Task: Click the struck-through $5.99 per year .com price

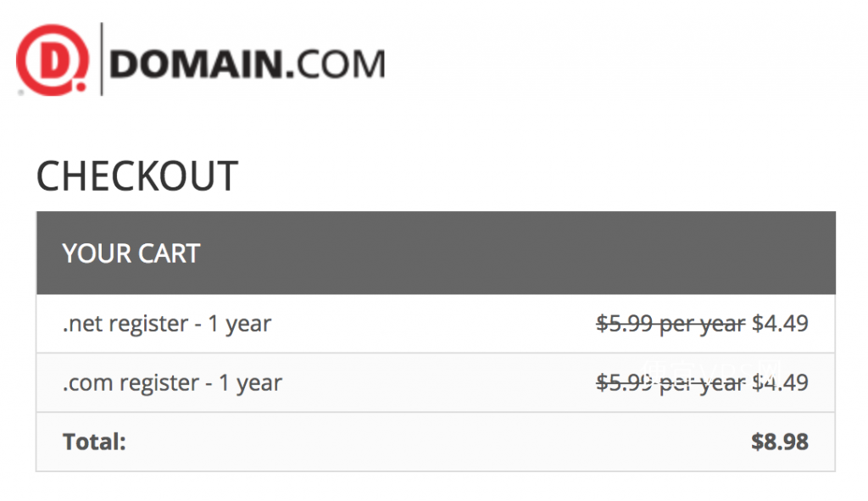Action: (670, 382)
